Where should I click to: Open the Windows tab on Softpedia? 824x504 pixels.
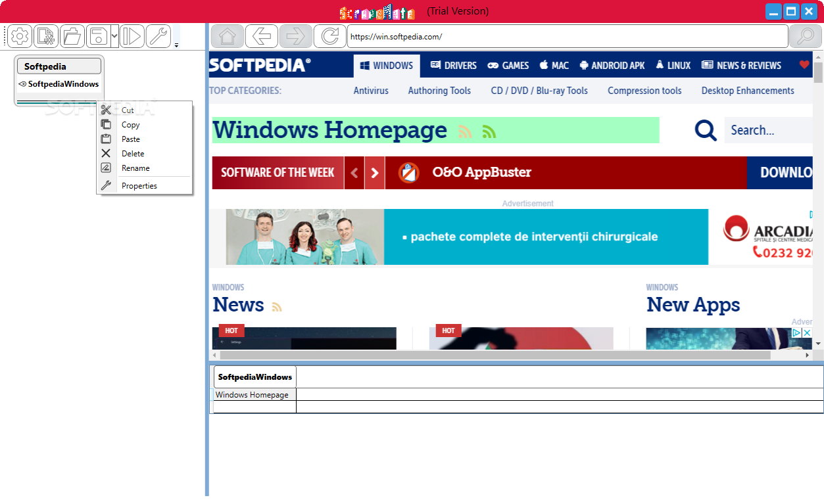[x=387, y=66]
